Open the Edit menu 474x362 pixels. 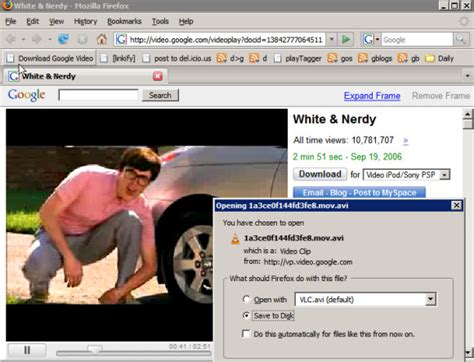[x=33, y=21]
